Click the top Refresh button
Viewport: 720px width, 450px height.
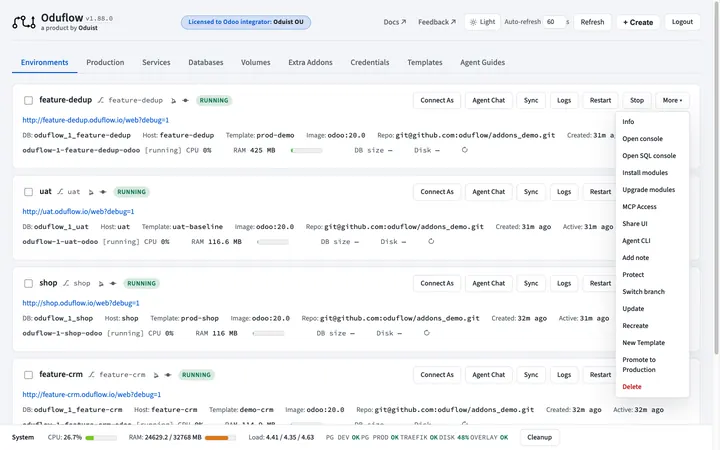point(592,22)
